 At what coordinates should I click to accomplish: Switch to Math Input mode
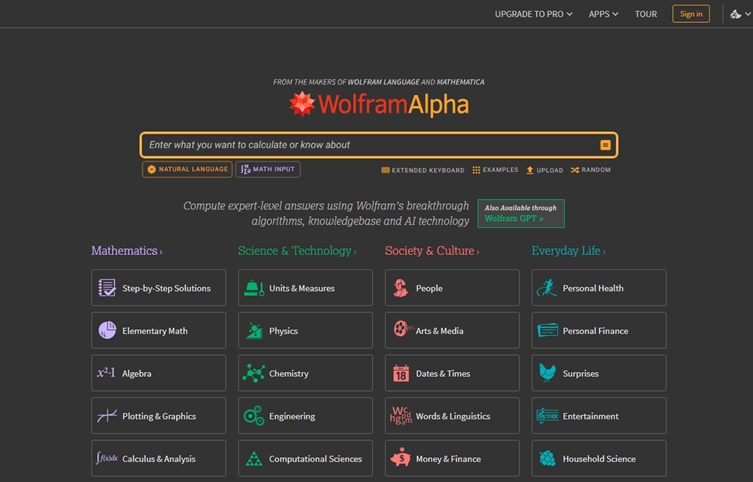(x=268, y=169)
